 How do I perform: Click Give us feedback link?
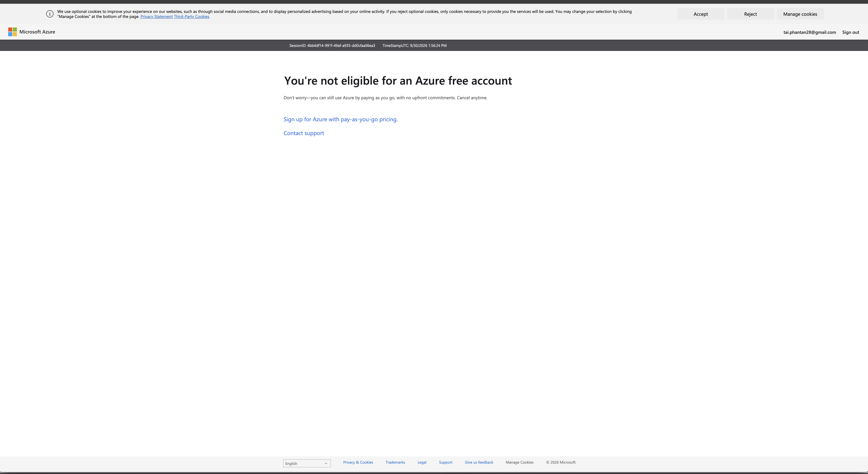pyautogui.click(x=479, y=462)
